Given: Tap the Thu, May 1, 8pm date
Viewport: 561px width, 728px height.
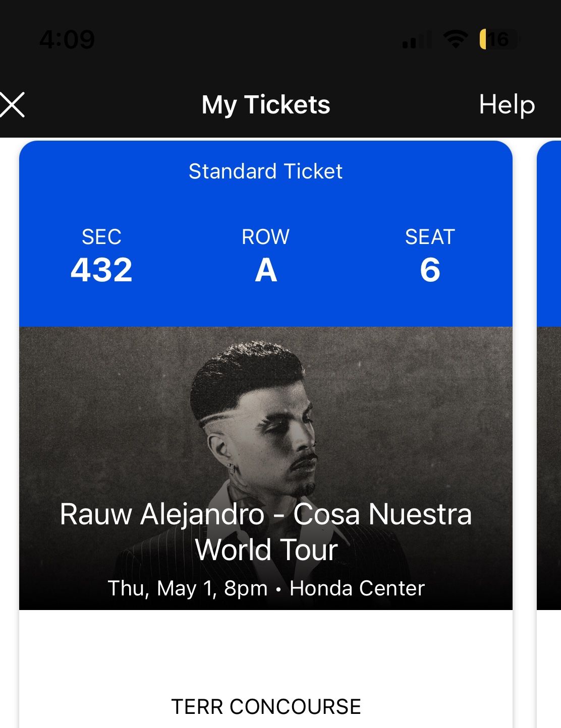Looking at the screenshot, I should pyautogui.click(x=187, y=588).
